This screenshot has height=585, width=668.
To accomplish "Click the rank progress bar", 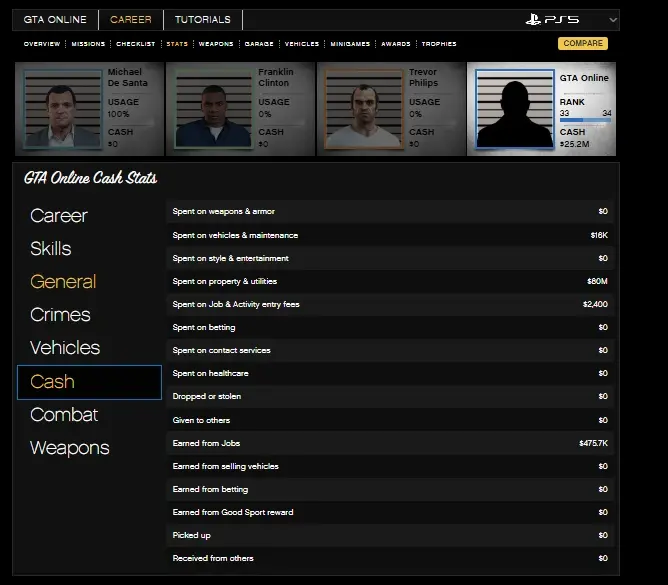I will tap(585, 121).
